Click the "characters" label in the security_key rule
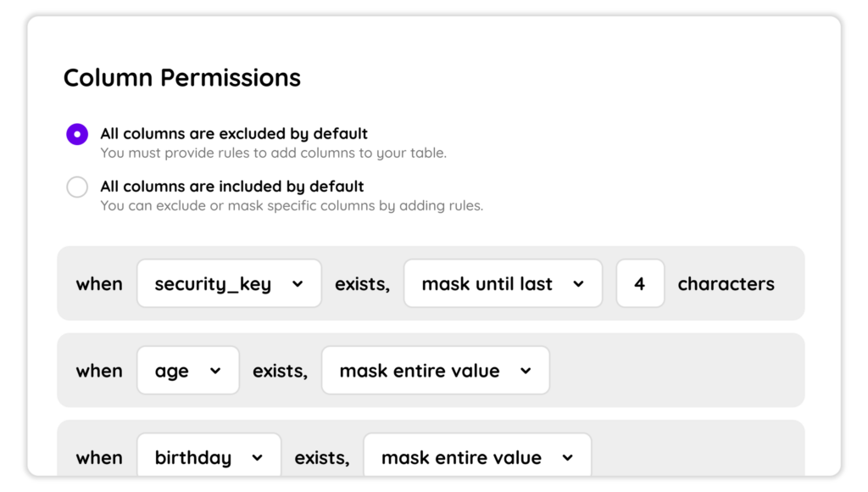Screen dimensions: 868x492 tap(726, 284)
